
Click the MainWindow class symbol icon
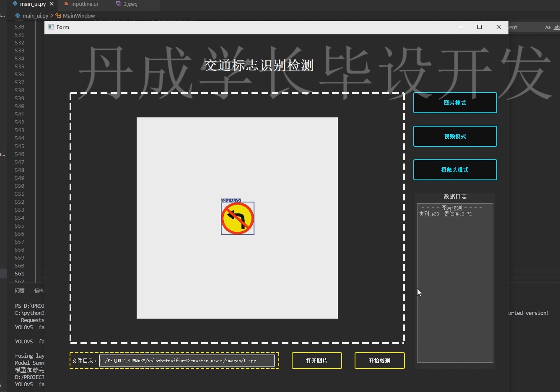(58, 16)
